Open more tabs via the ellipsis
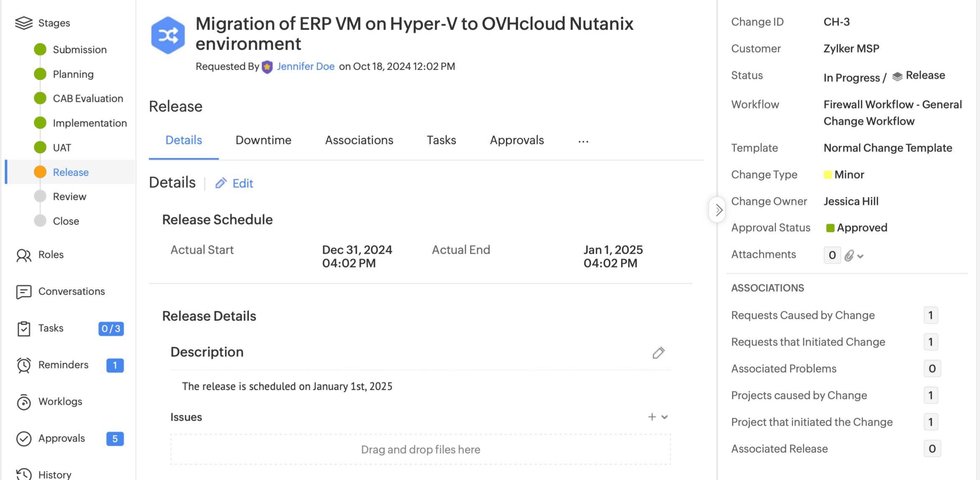 click(x=583, y=141)
